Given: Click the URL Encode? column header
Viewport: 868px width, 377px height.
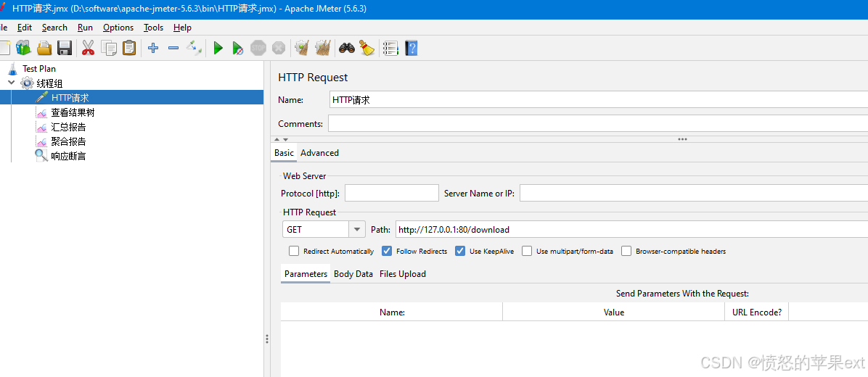Looking at the screenshot, I should pos(757,312).
